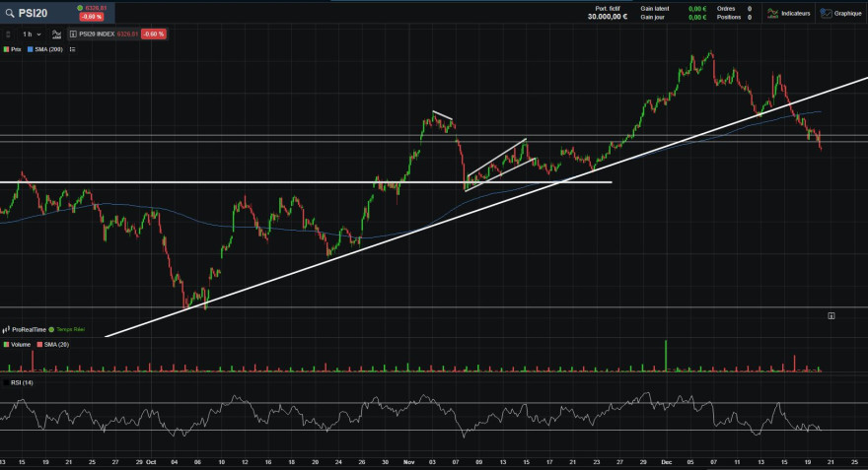Open the indicator list icon after SMA (200)
868x470 pixels.
pyautogui.click(x=73, y=49)
